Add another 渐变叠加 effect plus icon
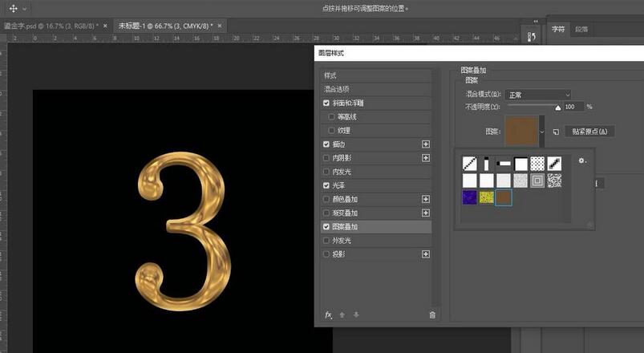This screenshot has width=644, height=353. click(426, 213)
